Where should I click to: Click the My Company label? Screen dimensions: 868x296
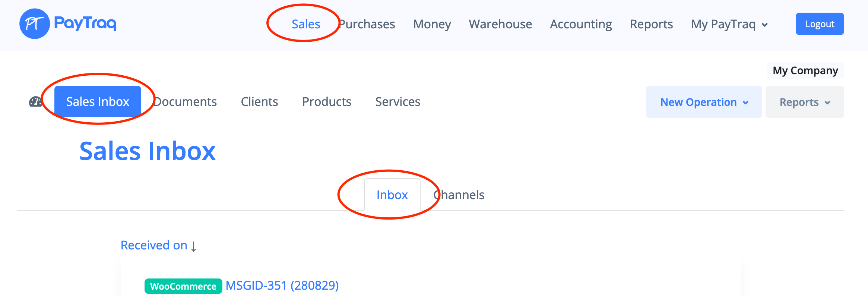pyautogui.click(x=805, y=70)
